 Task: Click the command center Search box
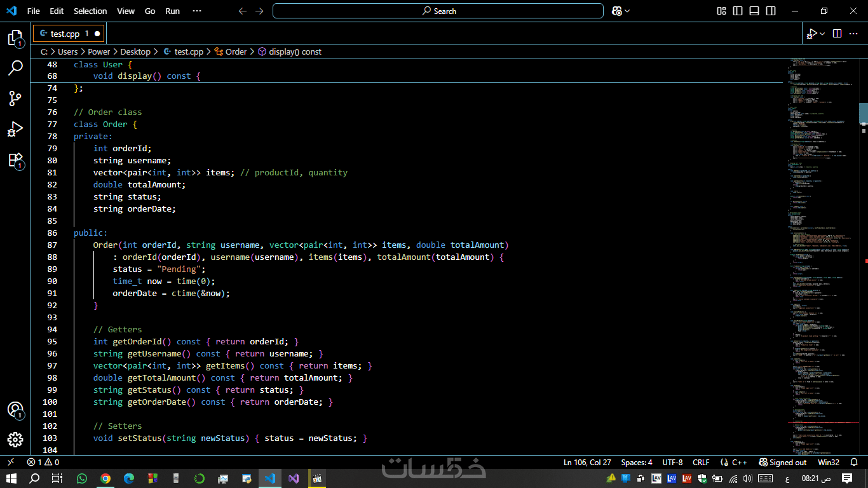coord(438,11)
